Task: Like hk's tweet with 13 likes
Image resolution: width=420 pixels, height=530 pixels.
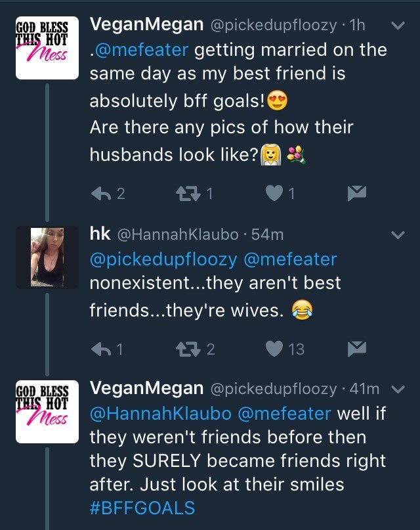Action: [276, 349]
